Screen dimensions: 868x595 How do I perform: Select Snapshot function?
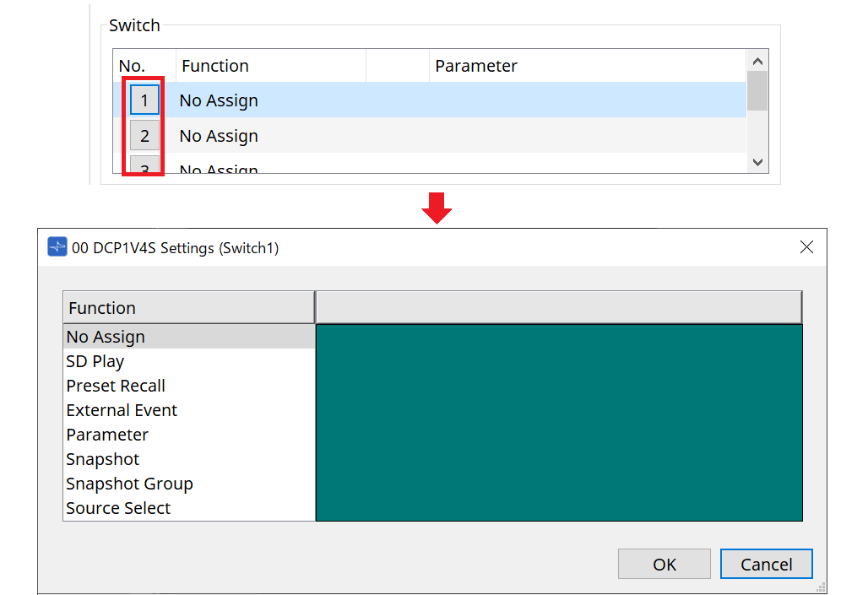103,459
